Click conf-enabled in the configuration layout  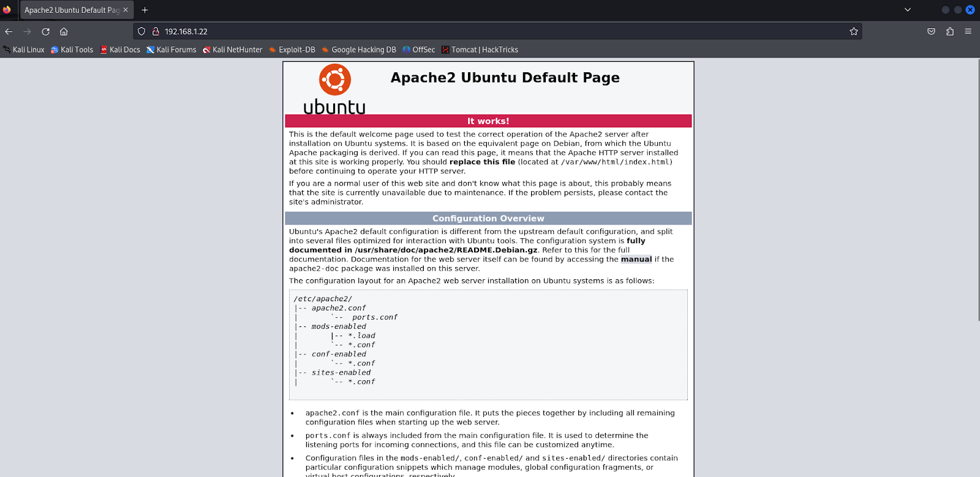coord(339,354)
